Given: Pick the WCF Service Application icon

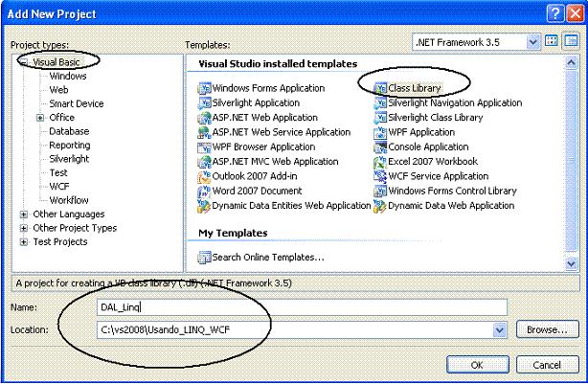Looking at the screenshot, I should tap(380, 176).
